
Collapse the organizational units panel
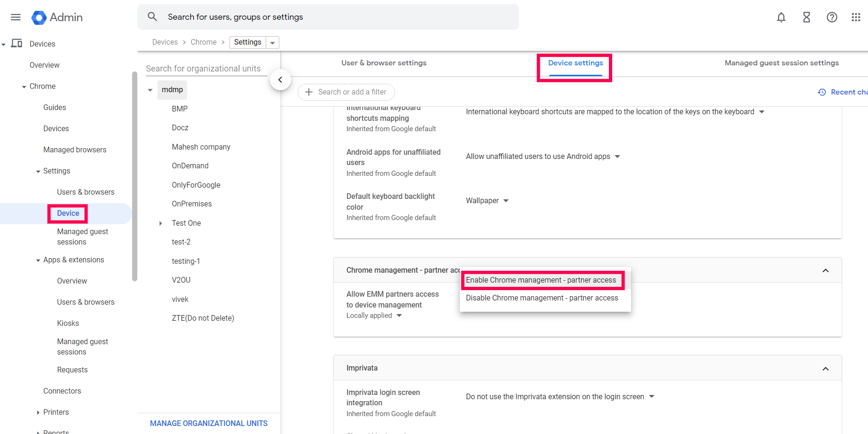(280, 80)
